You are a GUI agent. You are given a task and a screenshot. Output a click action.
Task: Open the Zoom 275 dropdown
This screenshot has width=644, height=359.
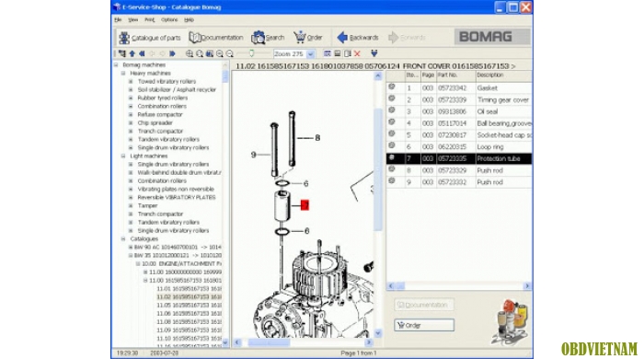coord(311,53)
